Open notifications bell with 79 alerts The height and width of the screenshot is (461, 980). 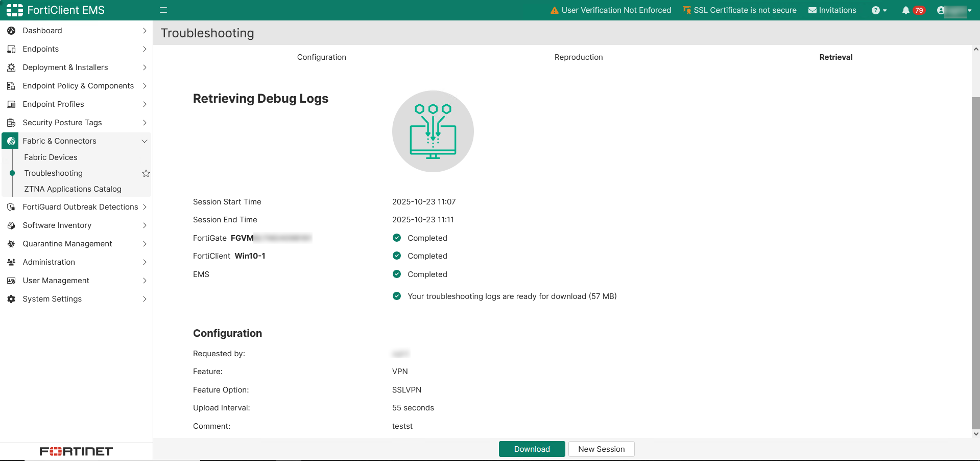pyautogui.click(x=914, y=10)
